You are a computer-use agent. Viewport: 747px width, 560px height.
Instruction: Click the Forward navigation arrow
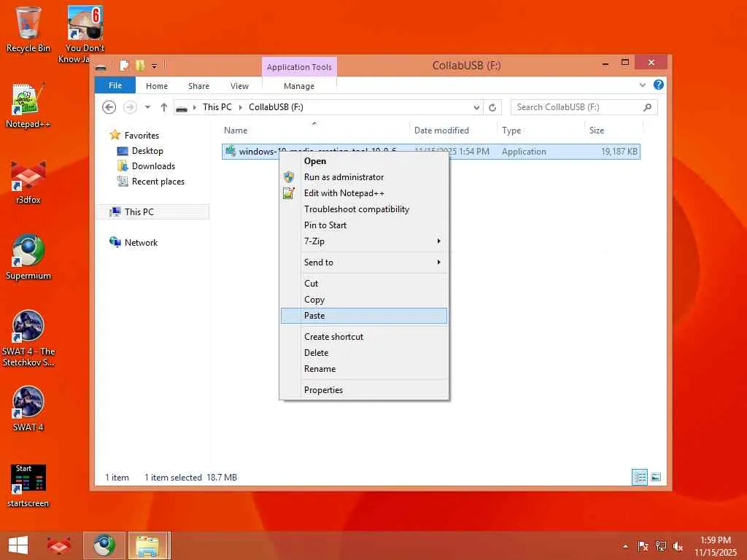click(x=130, y=107)
